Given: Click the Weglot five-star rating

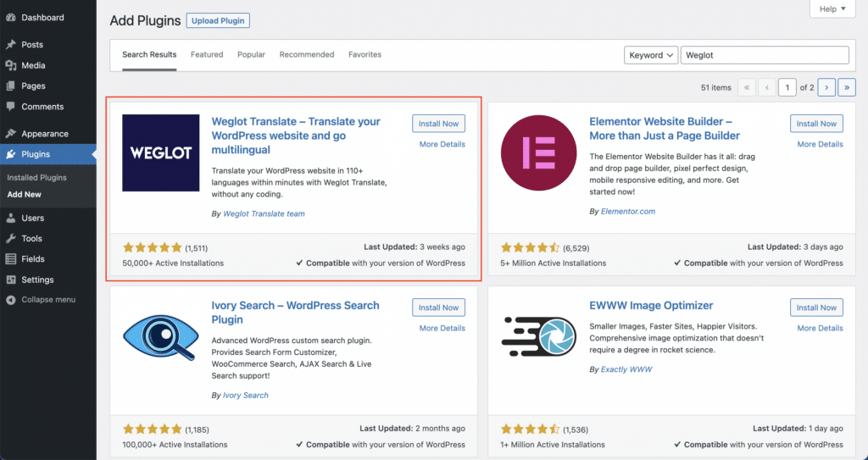Looking at the screenshot, I should click(153, 247).
